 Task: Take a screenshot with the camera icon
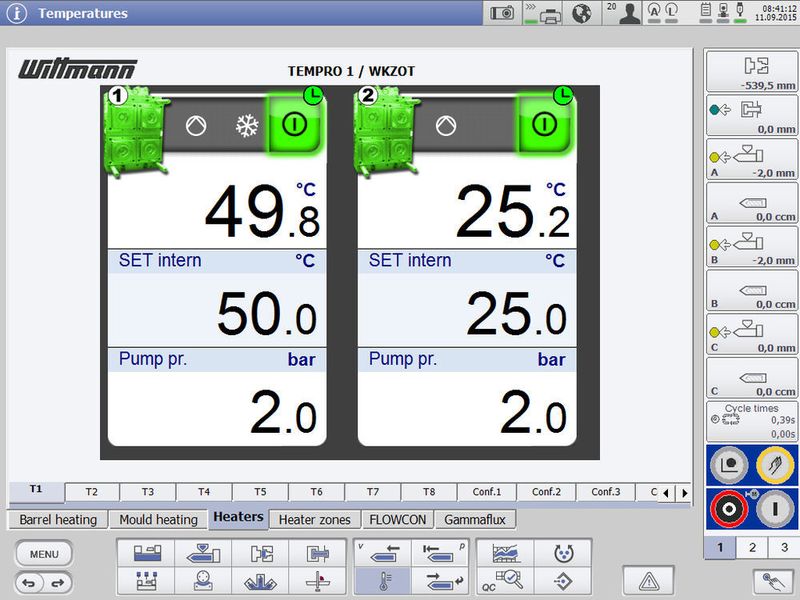click(x=502, y=13)
